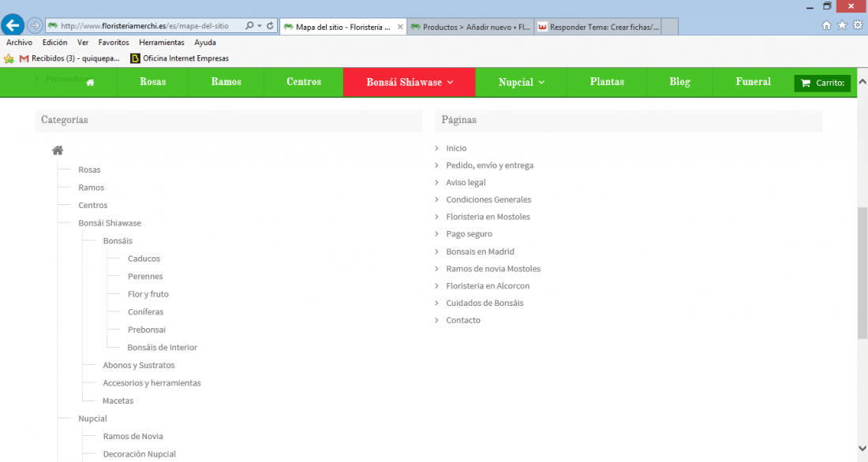
Task: Open the browser Tools gear icon
Action: click(x=858, y=25)
